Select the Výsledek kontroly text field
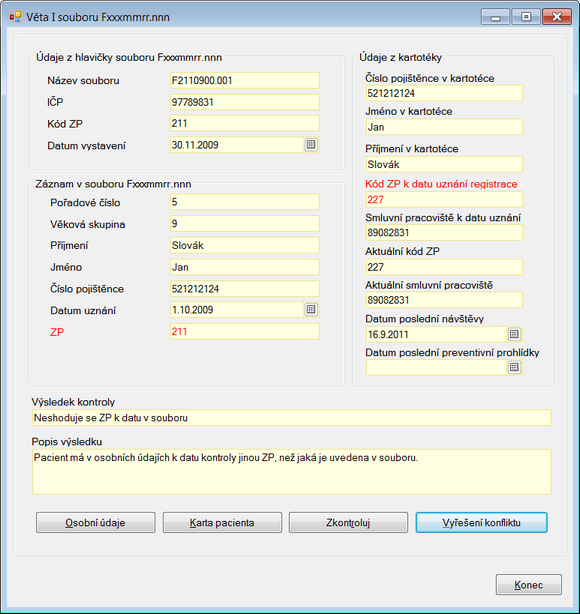Viewport: 580px width, 614px height. pyautogui.click(x=292, y=418)
